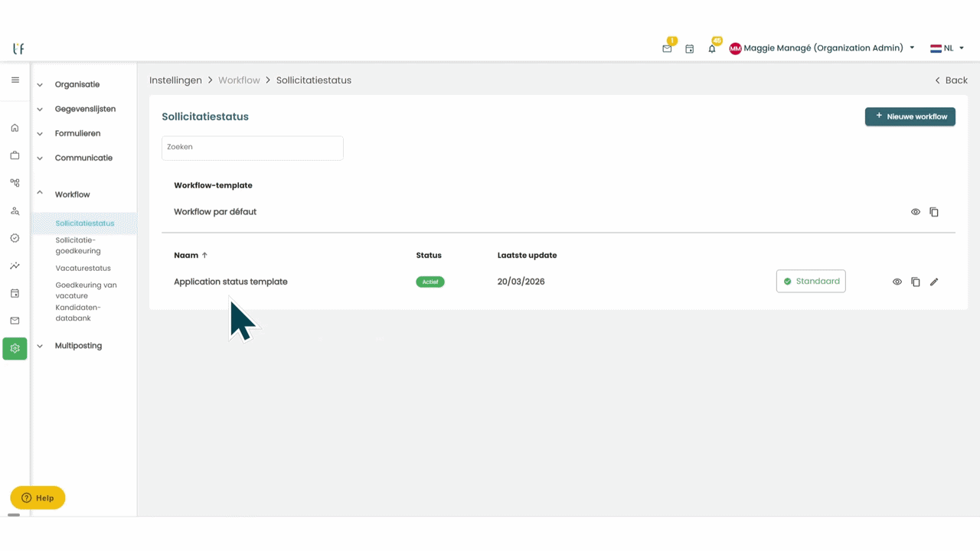Open the workflow nodes sidebar icon
The width and height of the screenshot is (980, 551).
(15, 183)
